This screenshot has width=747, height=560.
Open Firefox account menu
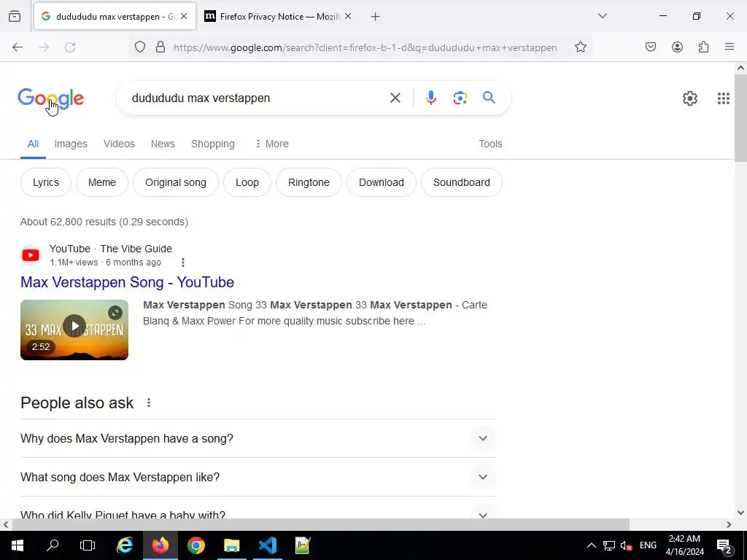(677, 47)
